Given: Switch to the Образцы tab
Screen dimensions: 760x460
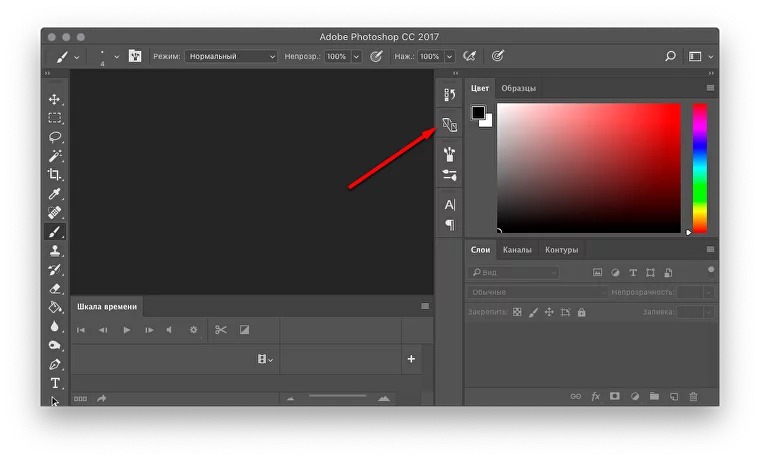Looking at the screenshot, I should pyautogui.click(x=518, y=88).
